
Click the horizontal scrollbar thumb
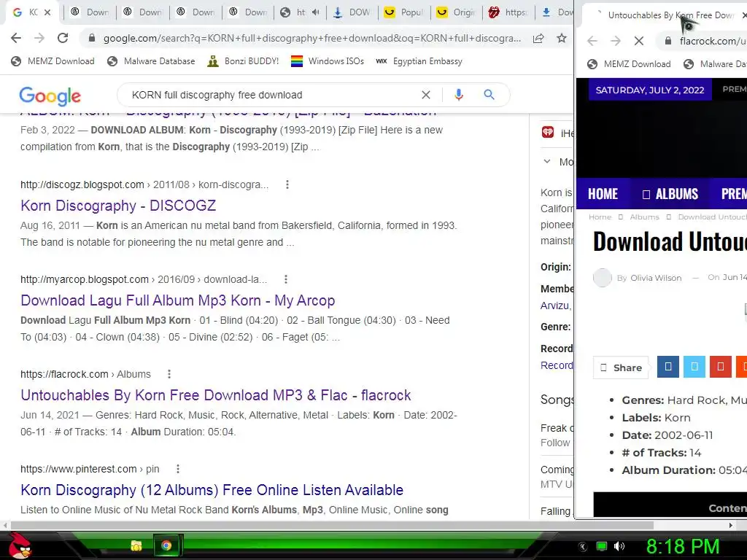332,525
